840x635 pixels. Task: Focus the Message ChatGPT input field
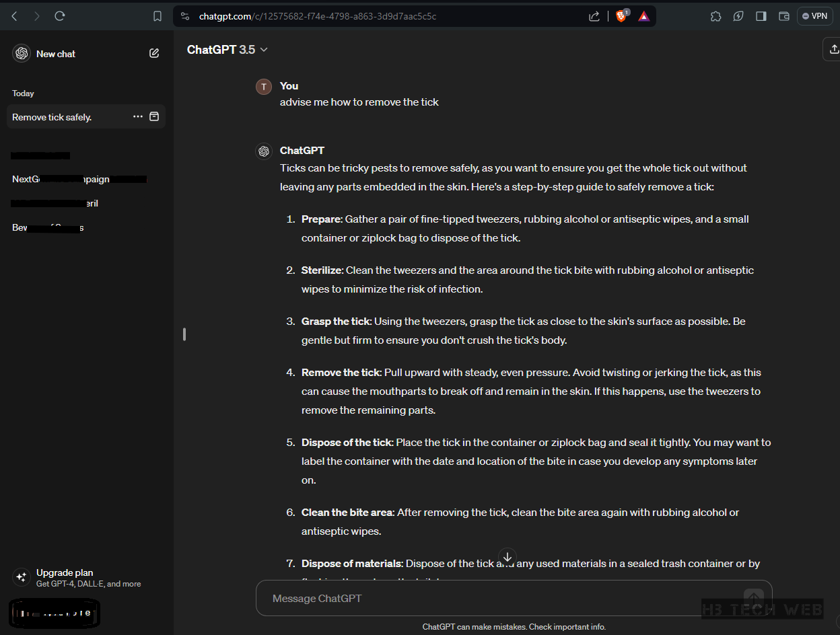(498, 599)
